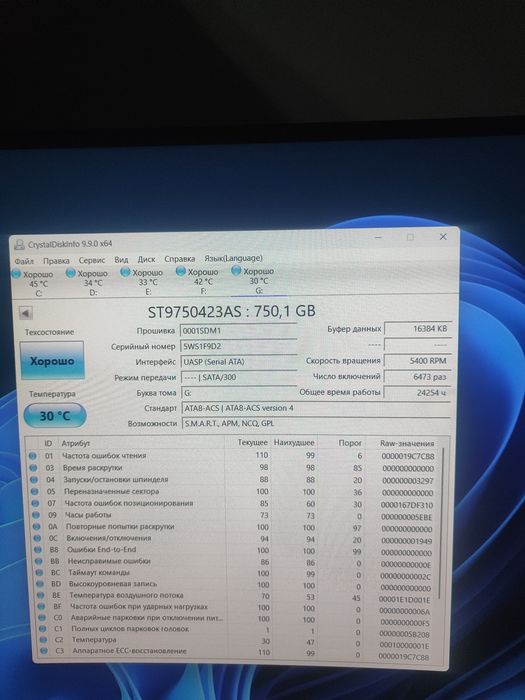Select disk C: at 45 °C
The height and width of the screenshot is (700, 525).
click(33, 283)
